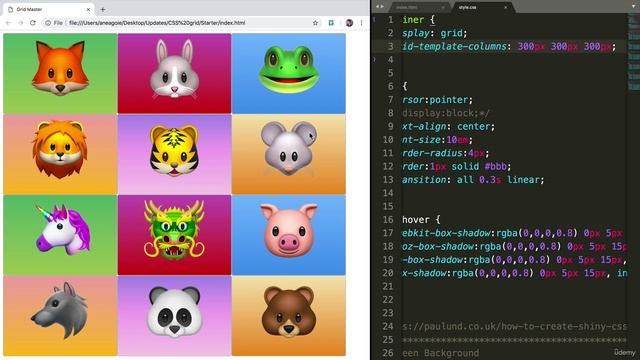Viewport: 640px width, 360px height.
Task: Click the paulund.co.uk URL comment on line 24
Action: pos(514,327)
